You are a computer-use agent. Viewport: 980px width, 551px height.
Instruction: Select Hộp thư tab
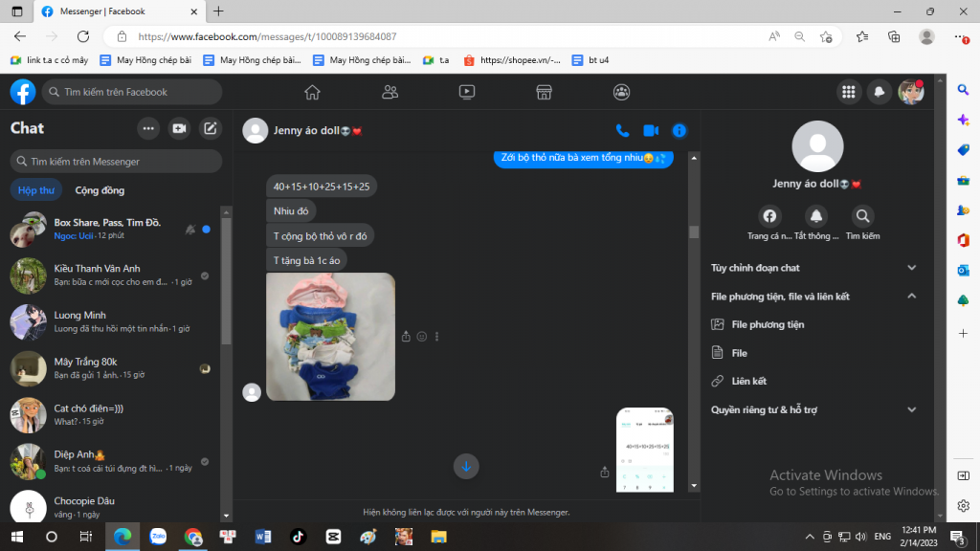click(x=36, y=189)
